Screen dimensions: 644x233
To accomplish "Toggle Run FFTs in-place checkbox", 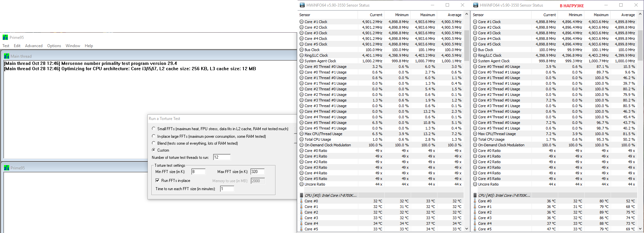I will point(157,181).
